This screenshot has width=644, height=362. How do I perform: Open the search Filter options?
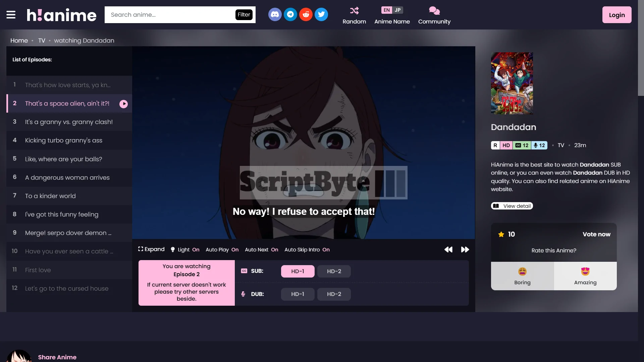[x=244, y=15]
